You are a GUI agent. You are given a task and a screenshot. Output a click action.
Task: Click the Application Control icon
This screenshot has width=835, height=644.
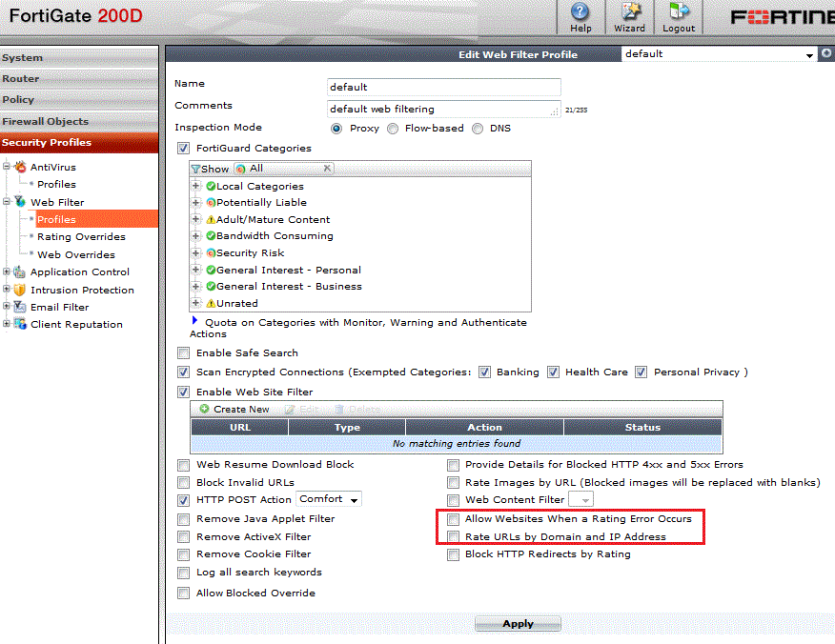click(20, 272)
